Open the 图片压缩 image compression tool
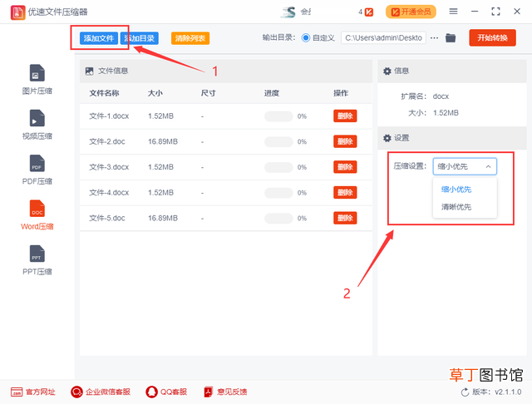This screenshot has width=532, height=404. coord(37,79)
